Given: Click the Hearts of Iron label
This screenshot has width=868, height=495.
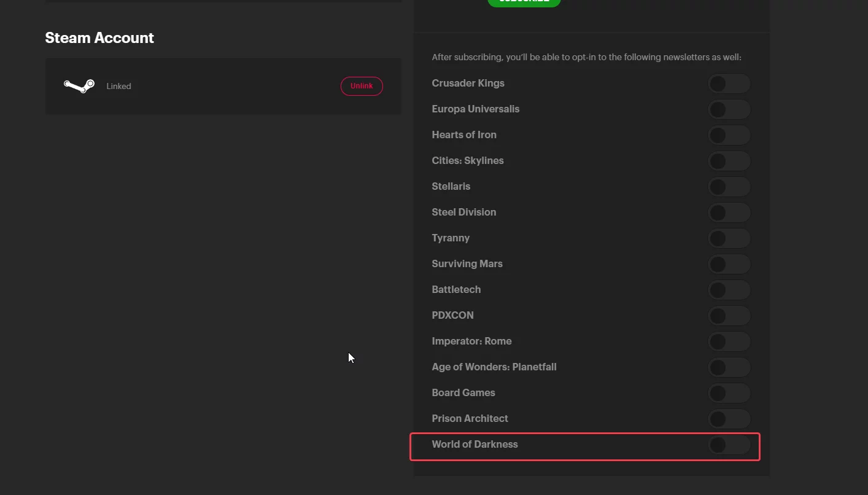Looking at the screenshot, I should click(x=464, y=134).
